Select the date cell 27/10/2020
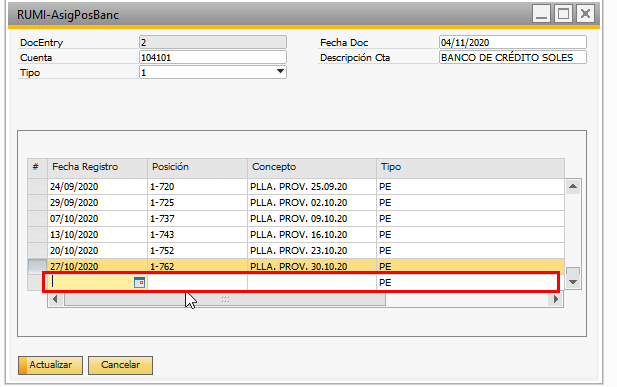 (x=97, y=266)
